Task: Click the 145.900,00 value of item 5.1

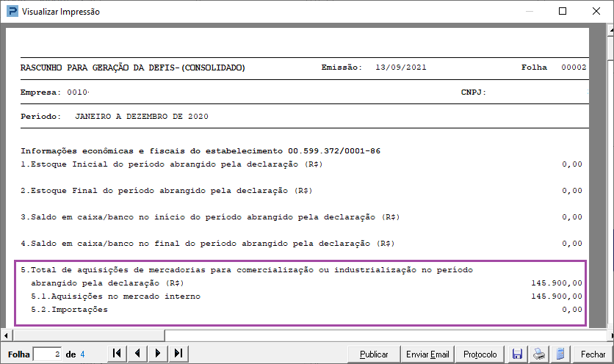Action: click(x=557, y=296)
